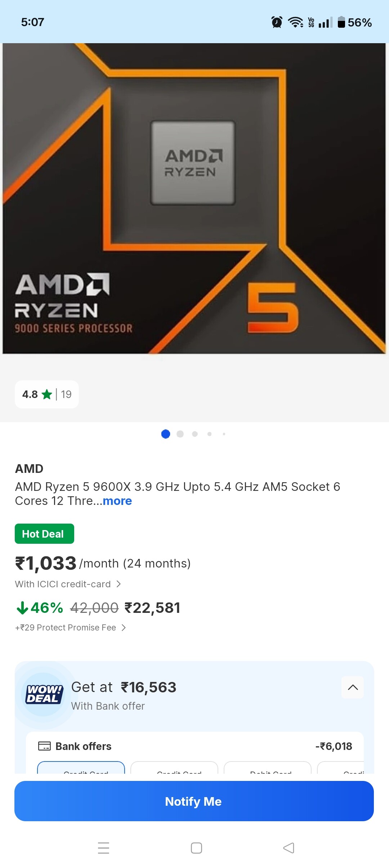The height and width of the screenshot is (868, 389).
Task: Select the Debit Card offer tab
Action: pyautogui.click(x=267, y=768)
